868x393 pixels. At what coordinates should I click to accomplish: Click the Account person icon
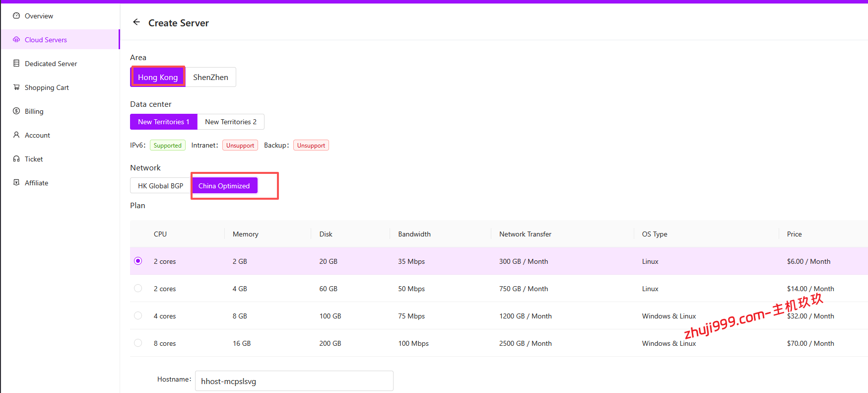[x=16, y=135]
